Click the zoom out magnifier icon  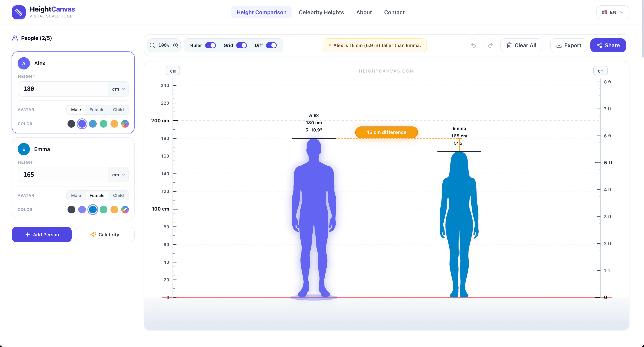coord(152,45)
